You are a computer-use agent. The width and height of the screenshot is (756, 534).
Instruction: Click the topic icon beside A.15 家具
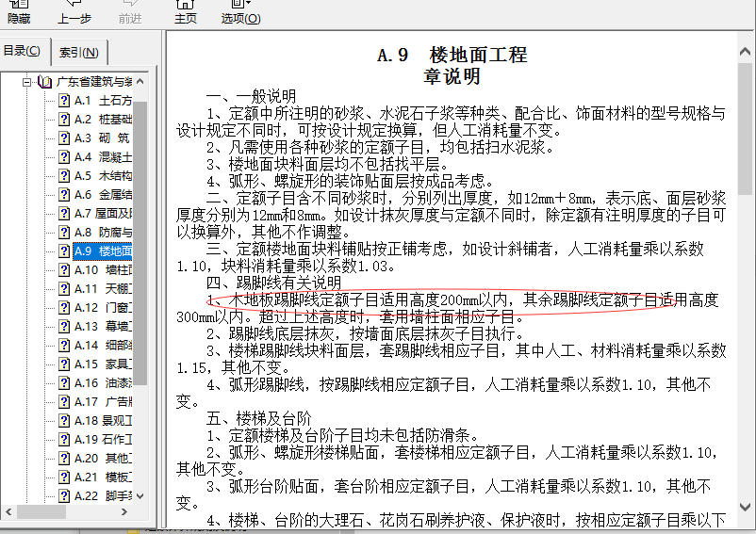(64, 364)
